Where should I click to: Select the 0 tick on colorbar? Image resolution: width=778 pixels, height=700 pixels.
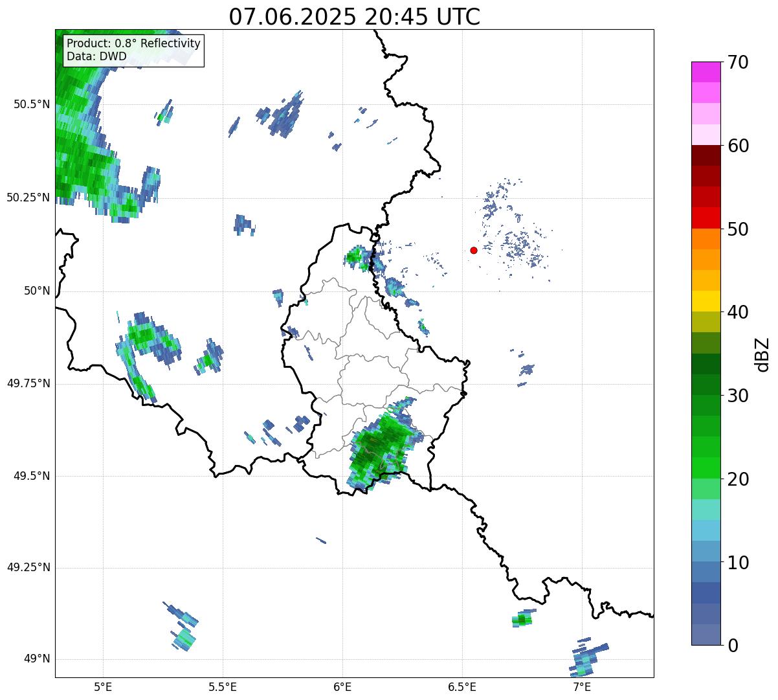coord(732,645)
